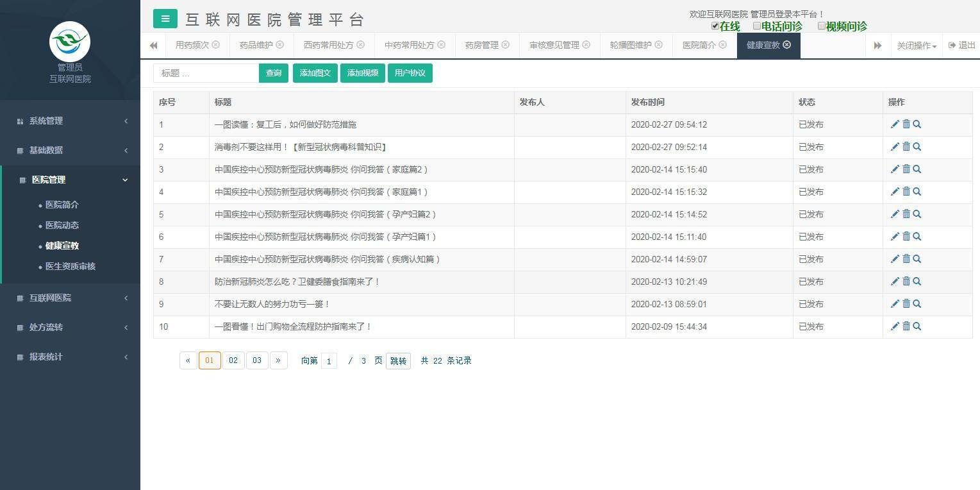Enable the 视频问诊 checkbox
This screenshot has height=490, width=980.
[x=821, y=26]
